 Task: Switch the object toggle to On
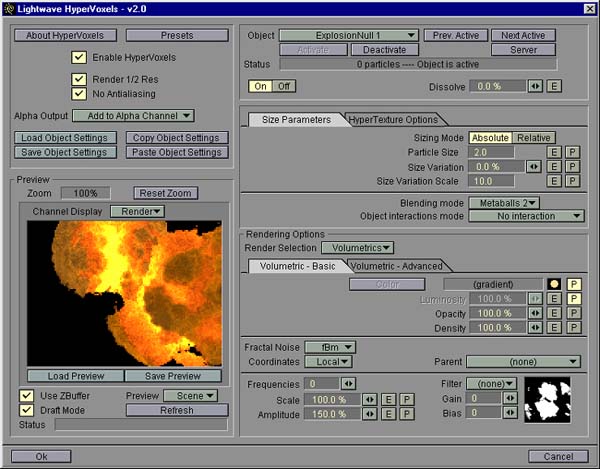coord(260,86)
